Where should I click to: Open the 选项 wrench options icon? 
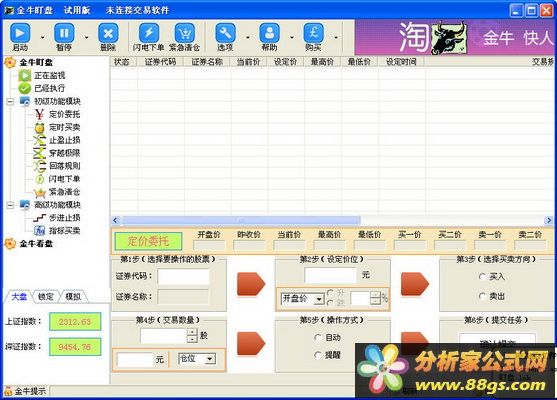pos(225,33)
